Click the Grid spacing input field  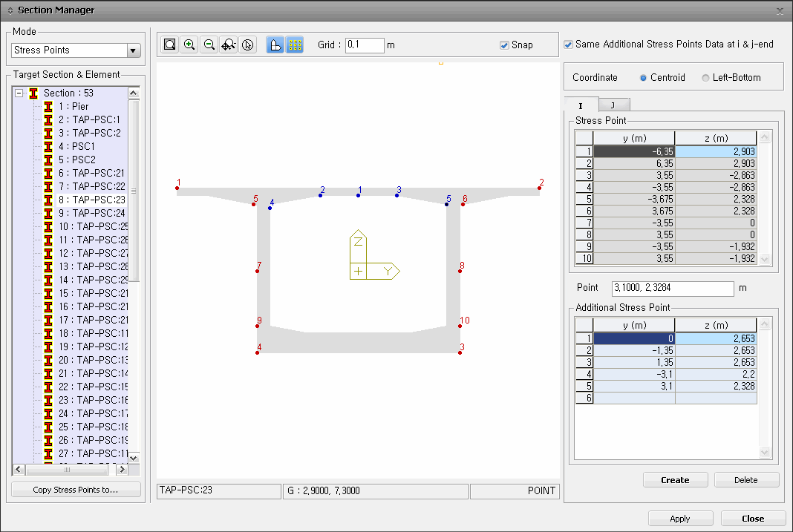pos(365,45)
